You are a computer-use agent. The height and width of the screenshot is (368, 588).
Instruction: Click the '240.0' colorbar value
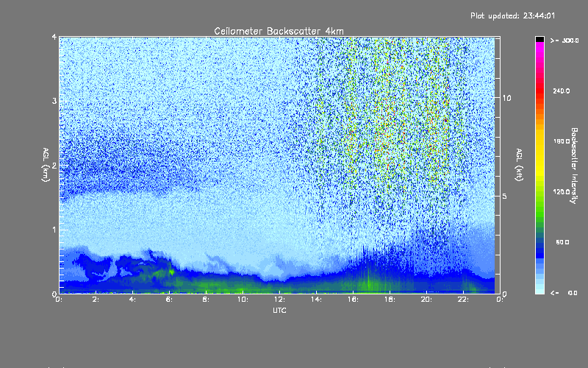click(562, 91)
